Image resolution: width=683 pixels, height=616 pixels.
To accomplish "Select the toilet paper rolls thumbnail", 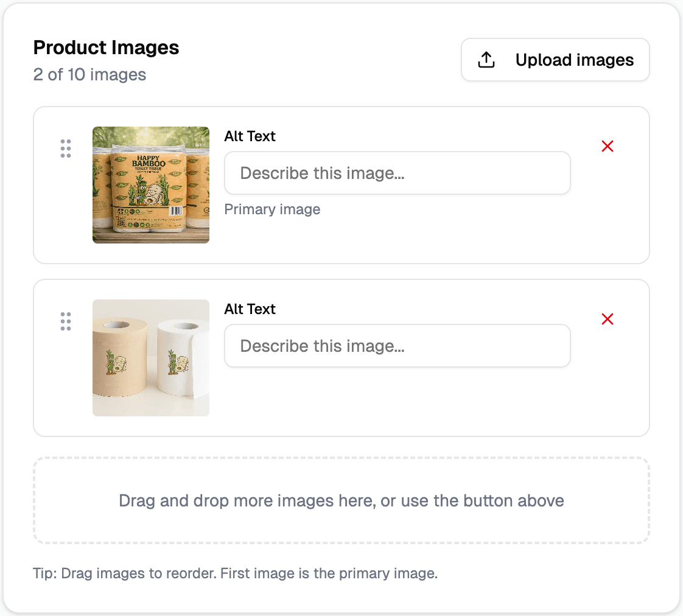I will coord(150,358).
